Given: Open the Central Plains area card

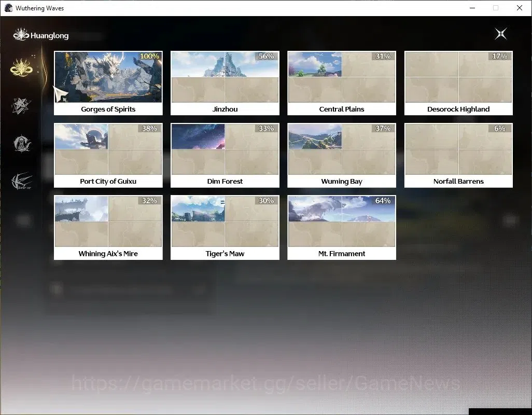Looking at the screenshot, I should tap(342, 83).
